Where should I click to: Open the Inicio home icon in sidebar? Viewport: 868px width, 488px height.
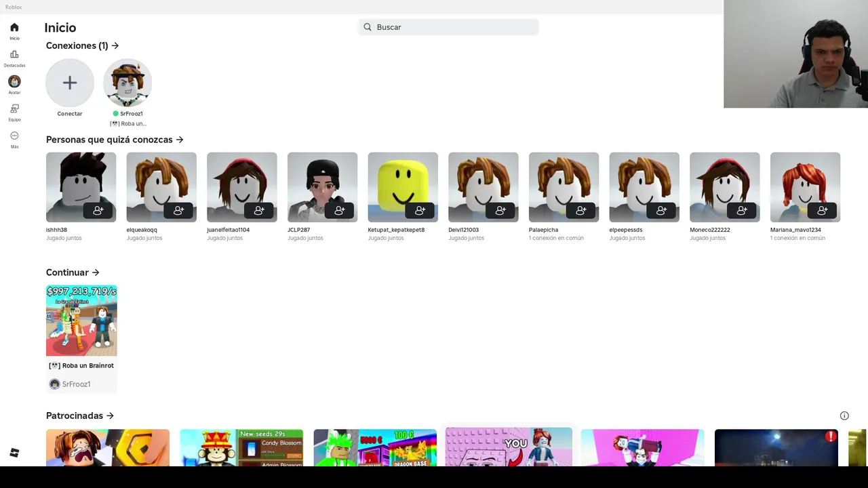click(x=14, y=28)
